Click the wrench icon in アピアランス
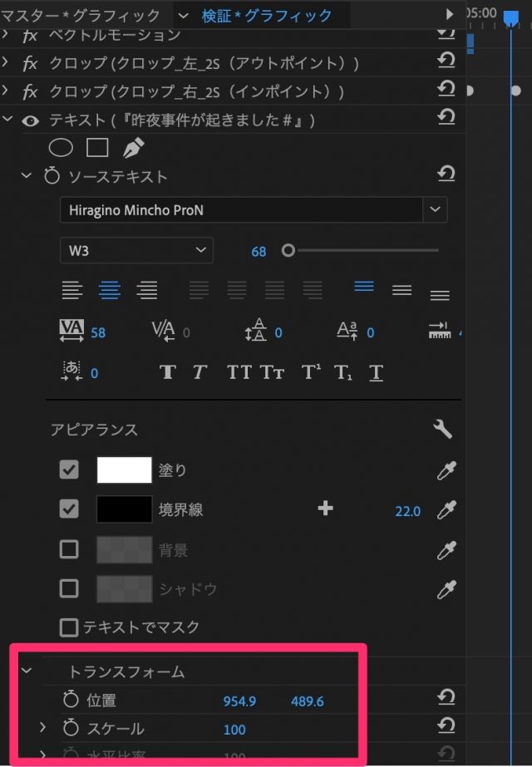Screen dimensions: 532x767 pyautogui.click(x=443, y=430)
